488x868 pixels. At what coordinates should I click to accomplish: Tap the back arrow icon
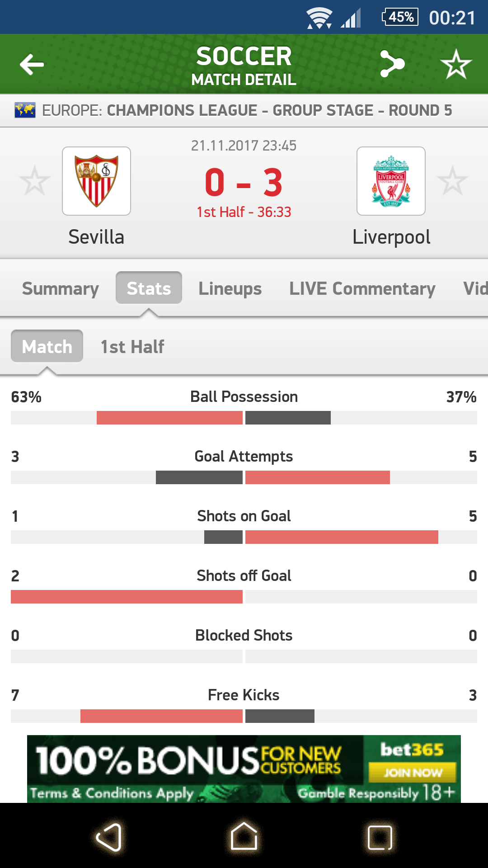point(32,64)
